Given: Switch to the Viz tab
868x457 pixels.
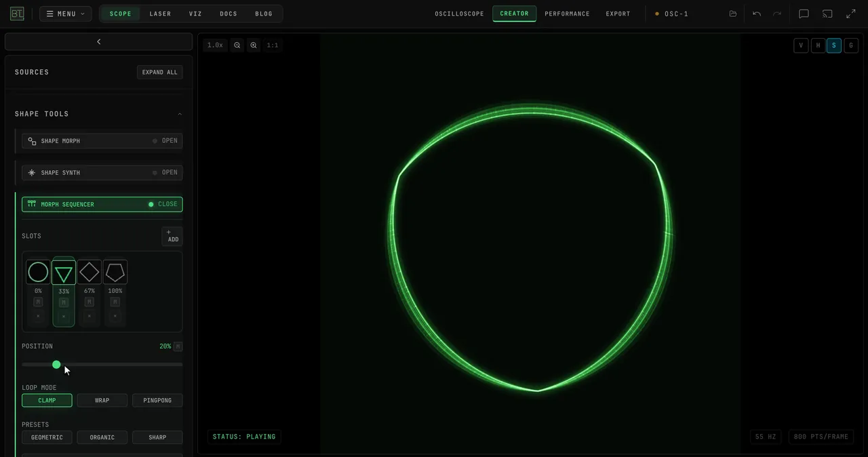Looking at the screenshot, I should point(196,14).
